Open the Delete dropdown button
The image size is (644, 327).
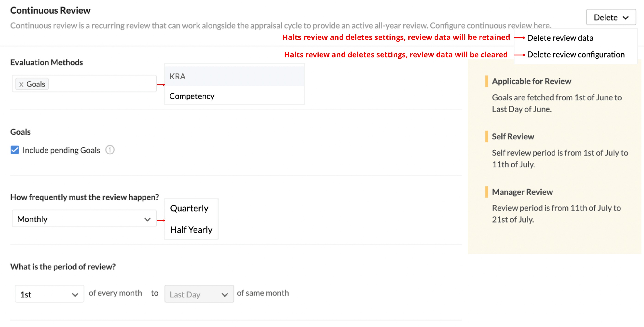pos(611,17)
